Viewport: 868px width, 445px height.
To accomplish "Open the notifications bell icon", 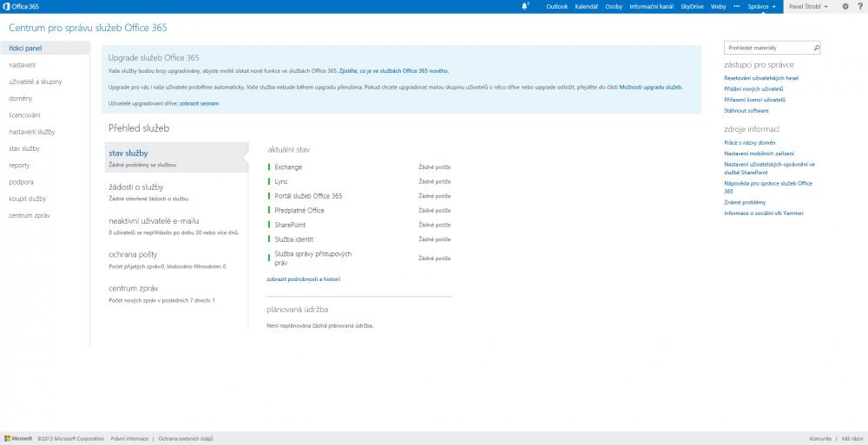I will pos(525,7).
